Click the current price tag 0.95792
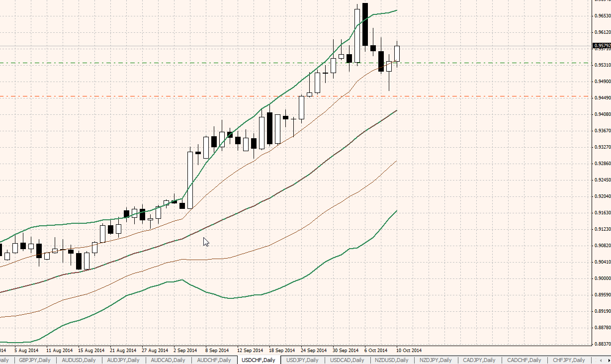This screenshot has height=364, width=611. coord(602,46)
